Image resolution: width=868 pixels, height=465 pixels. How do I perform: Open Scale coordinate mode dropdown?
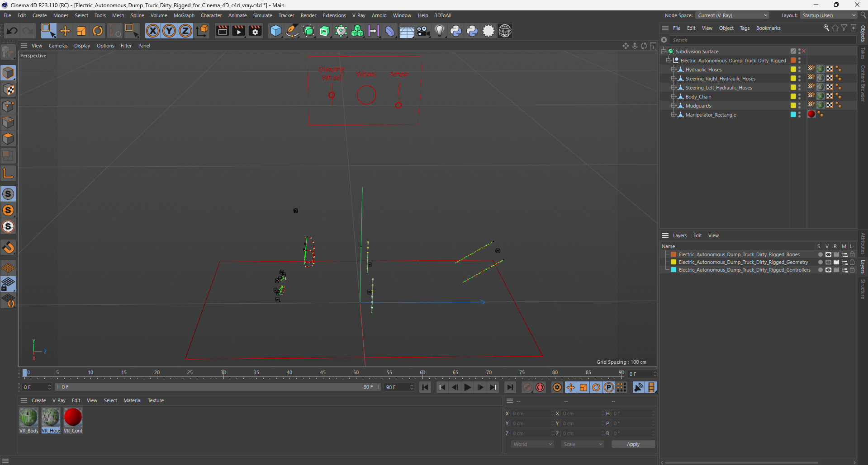point(583,444)
